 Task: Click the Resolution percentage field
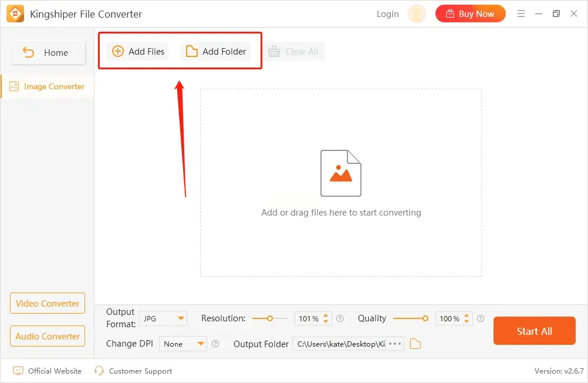(309, 318)
